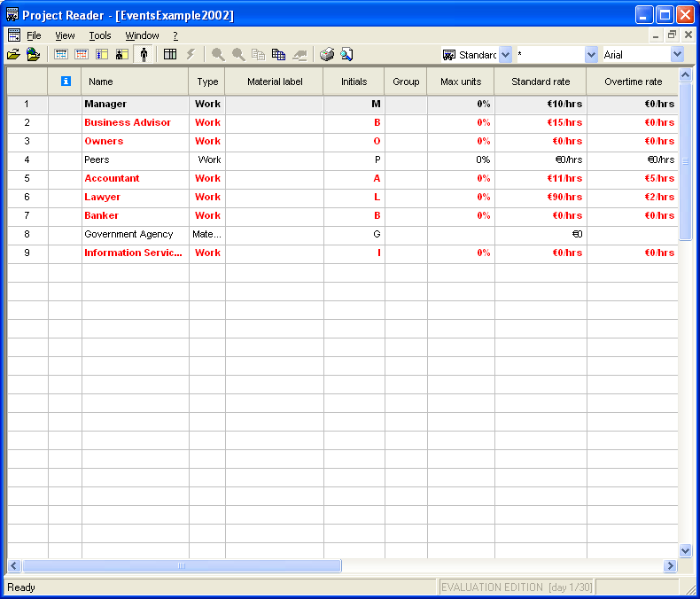Click the Max units column header
Image resolution: width=700 pixels, height=599 pixels.
coord(461,82)
